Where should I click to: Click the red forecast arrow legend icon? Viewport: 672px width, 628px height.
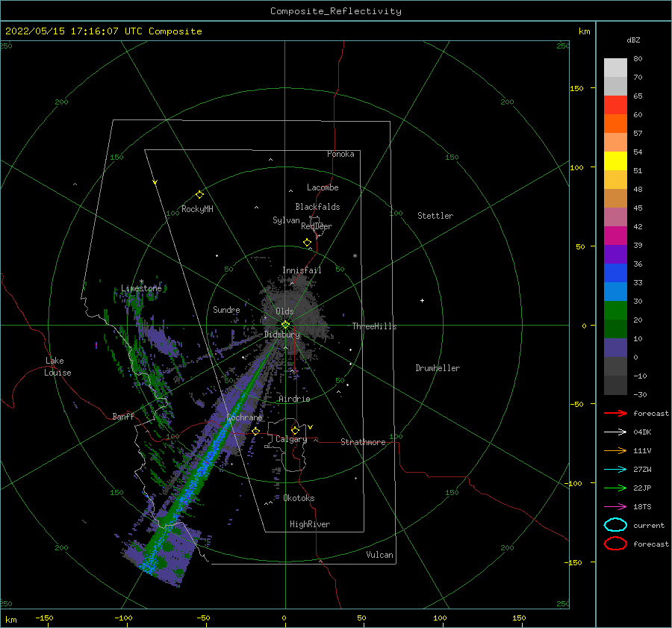(x=615, y=413)
